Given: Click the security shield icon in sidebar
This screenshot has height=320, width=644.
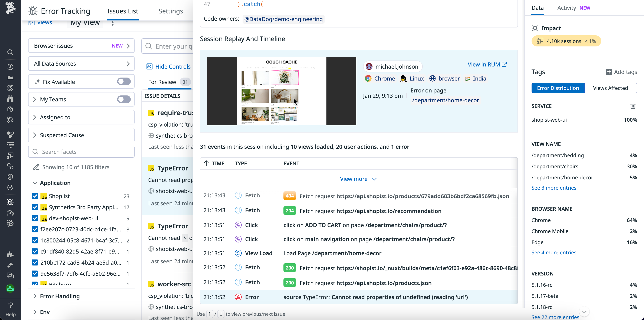Looking at the screenshot, I should coord(10,177).
